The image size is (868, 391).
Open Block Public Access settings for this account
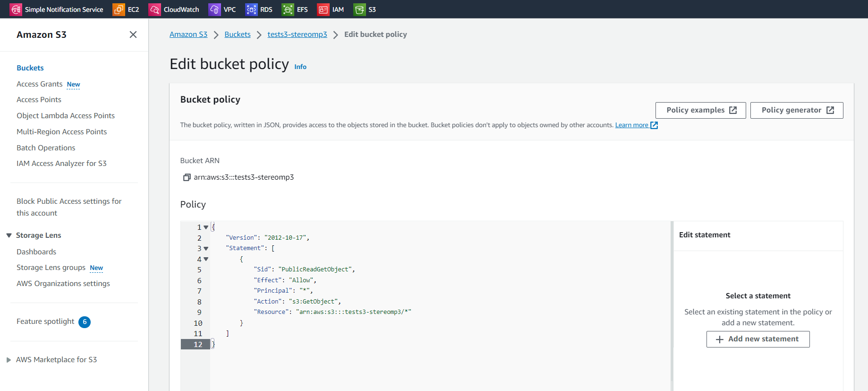click(x=69, y=207)
